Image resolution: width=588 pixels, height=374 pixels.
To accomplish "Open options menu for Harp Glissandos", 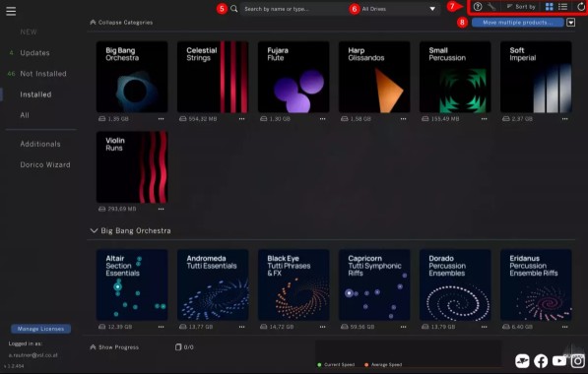I will click(403, 119).
